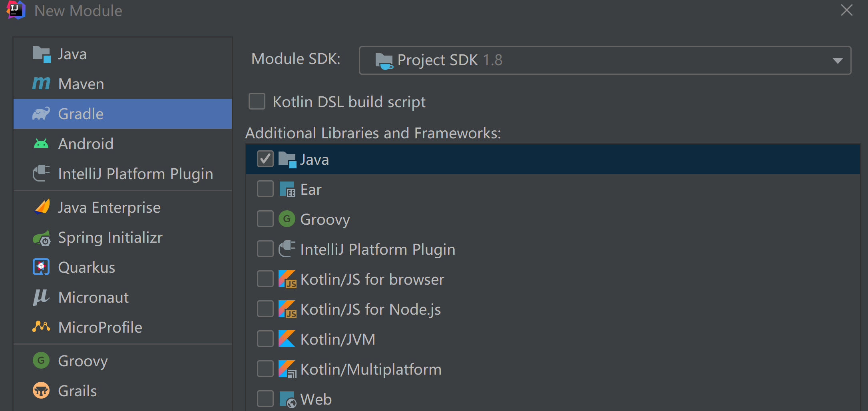This screenshot has height=411, width=868.
Task: Click the 'Kotlin/JVM' label text
Action: point(338,339)
